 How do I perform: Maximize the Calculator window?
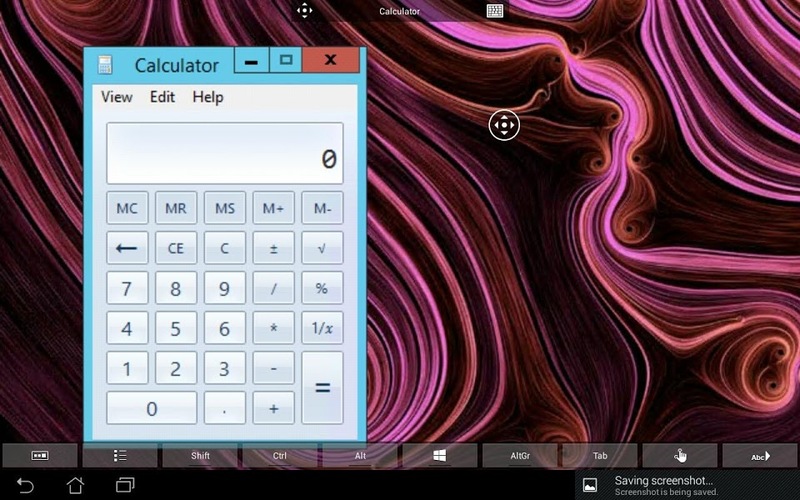click(x=286, y=60)
